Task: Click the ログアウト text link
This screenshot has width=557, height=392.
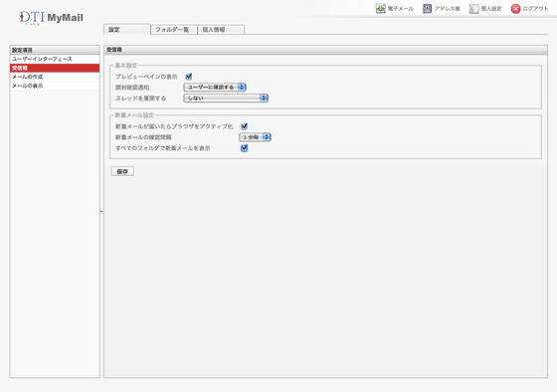Action: tap(535, 9)
